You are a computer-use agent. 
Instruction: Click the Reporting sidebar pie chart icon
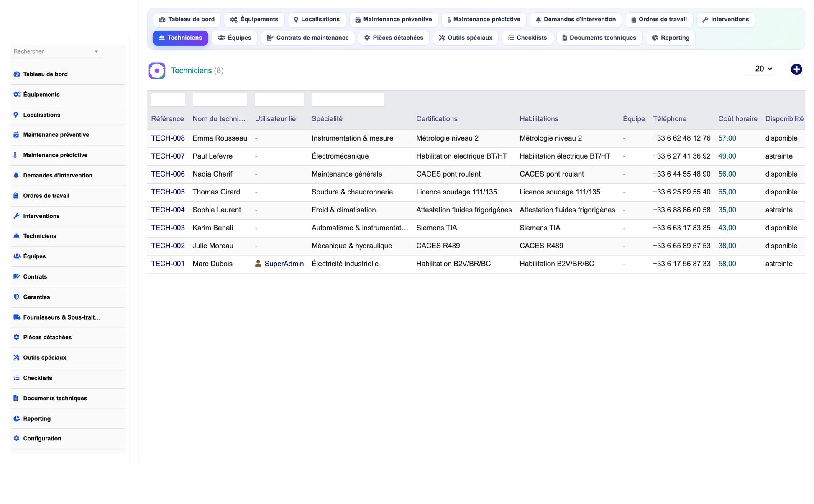(x=16, y=419)
